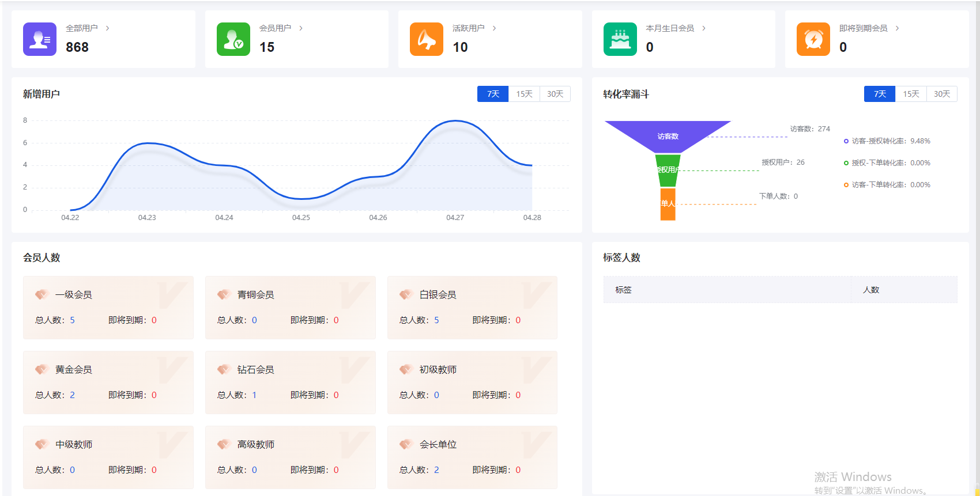Open the 会员用户 link
The height and width of the screenshot is (496, 980).
tap(275, 28)
